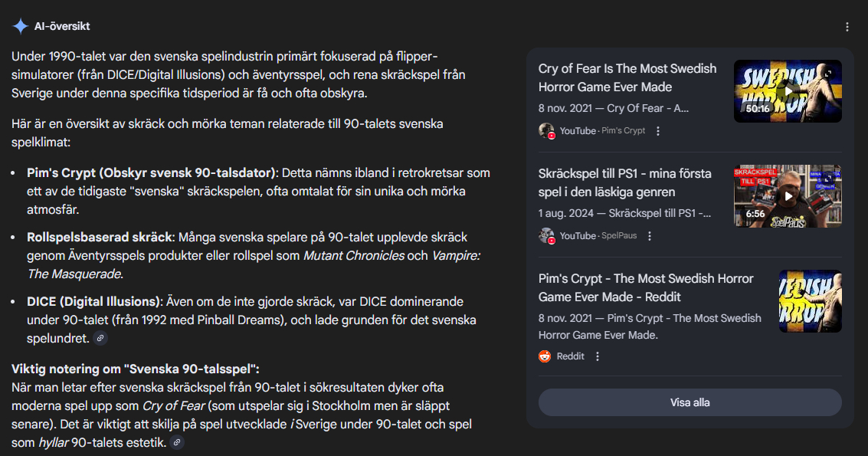Viewport: 868px width, 456px height.
Task: Click source link icon after final paragraph
Action: click(177, 442)
